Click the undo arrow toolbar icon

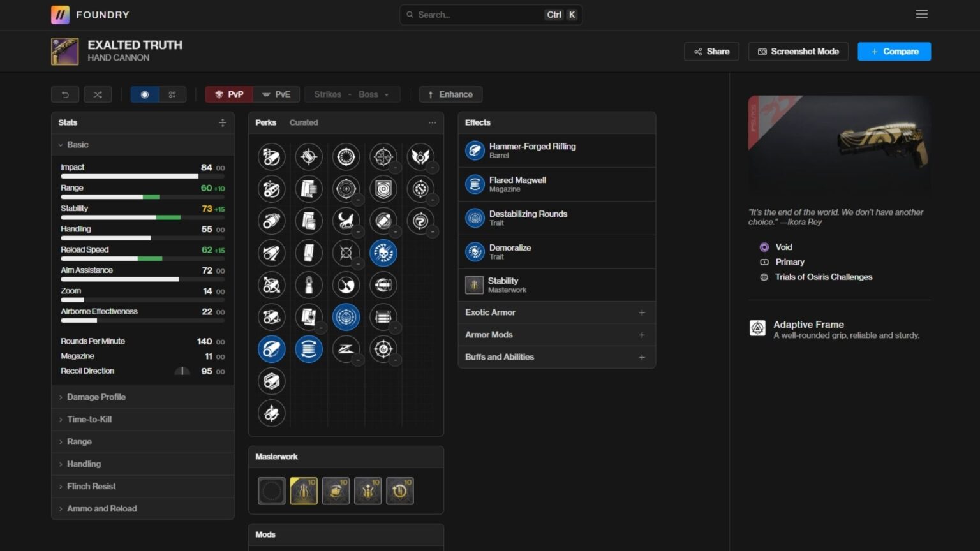click(65, 94)
